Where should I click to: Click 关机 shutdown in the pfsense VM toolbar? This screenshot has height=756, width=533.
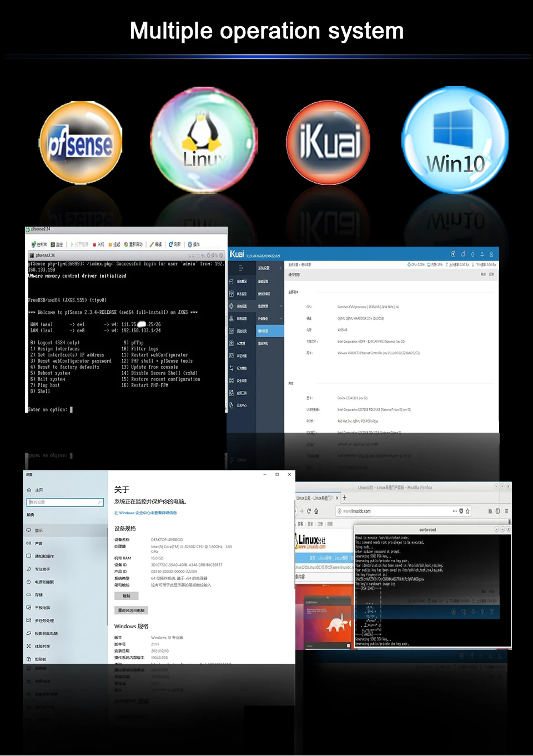click(99, 244)
